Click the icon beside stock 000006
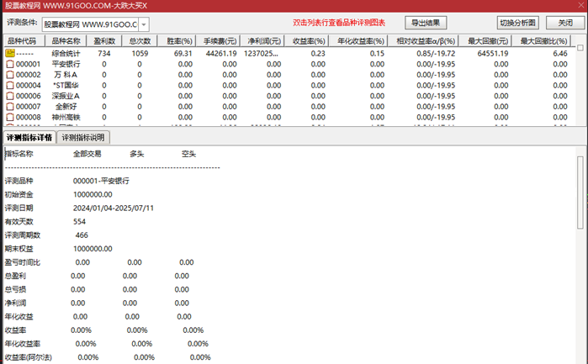Image resolution: width=588 pixels, height=364 pixels. click(x=10, y=97)
